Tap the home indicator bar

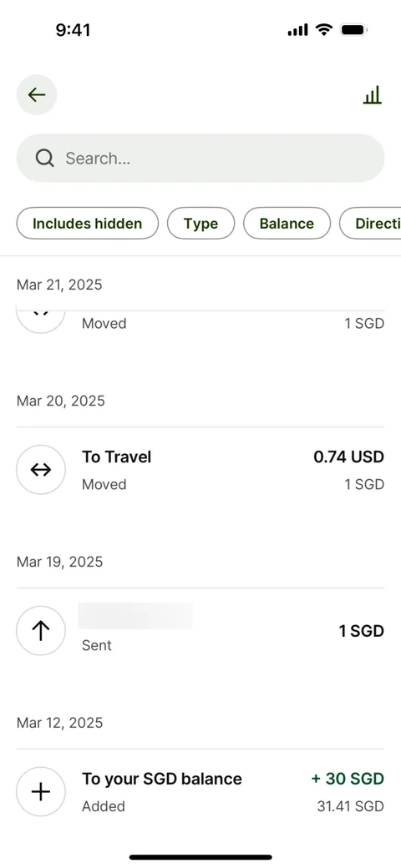(200, 857)
